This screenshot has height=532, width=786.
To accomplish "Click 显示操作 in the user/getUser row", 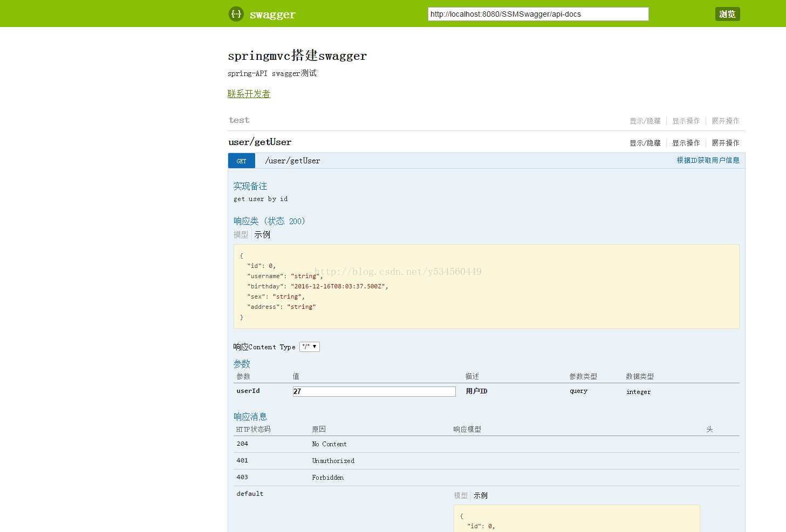I will [686, 143].
